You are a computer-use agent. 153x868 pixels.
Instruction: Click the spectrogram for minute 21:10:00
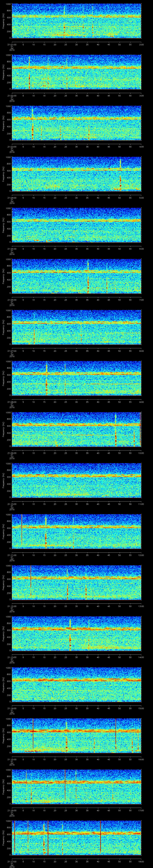(77, 480)
